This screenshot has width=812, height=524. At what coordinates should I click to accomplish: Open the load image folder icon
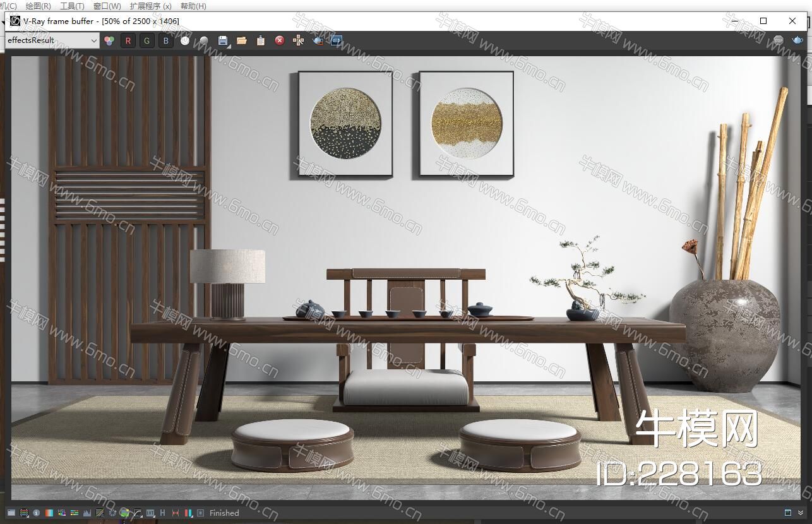pos(242,40)
